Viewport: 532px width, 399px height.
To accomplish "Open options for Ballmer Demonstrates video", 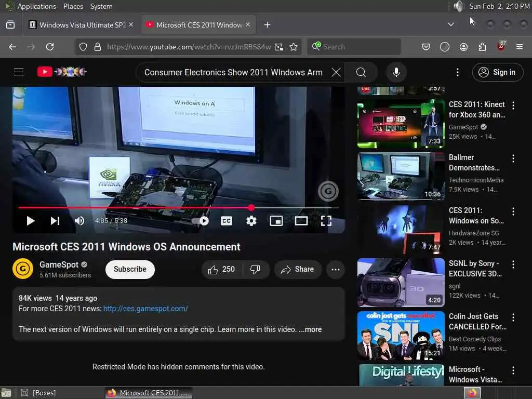I will click(513, 158).
